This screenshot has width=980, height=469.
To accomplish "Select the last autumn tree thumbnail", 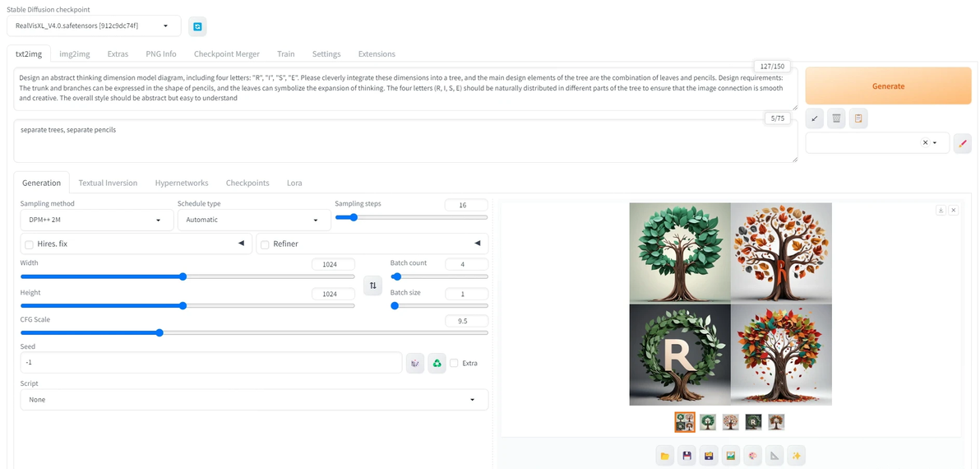I will click(776, 422).
